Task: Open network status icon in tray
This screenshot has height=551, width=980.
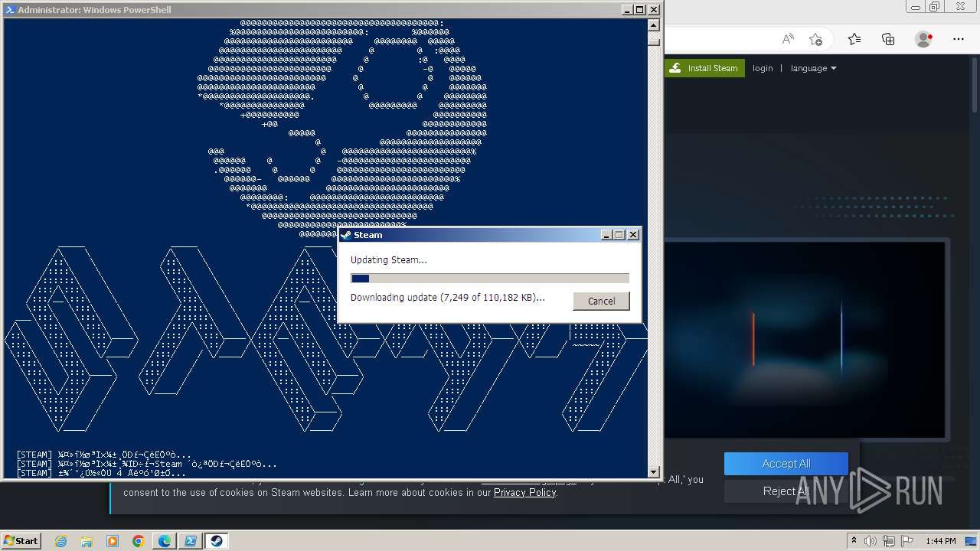Action: pyautogui.click(x=890, y=541)
